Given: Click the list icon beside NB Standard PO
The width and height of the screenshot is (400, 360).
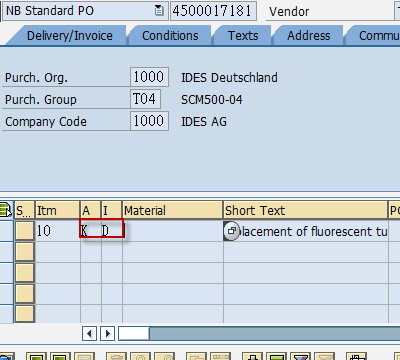Looking at the screenshot, I should coord(159,11).
